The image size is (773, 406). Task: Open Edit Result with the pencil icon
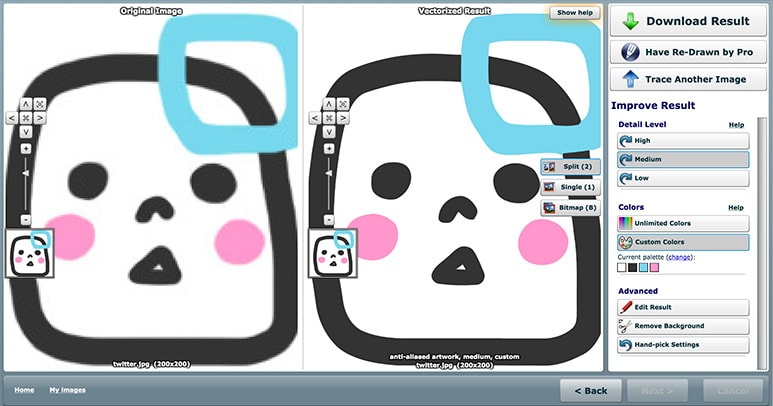[683, 307]
